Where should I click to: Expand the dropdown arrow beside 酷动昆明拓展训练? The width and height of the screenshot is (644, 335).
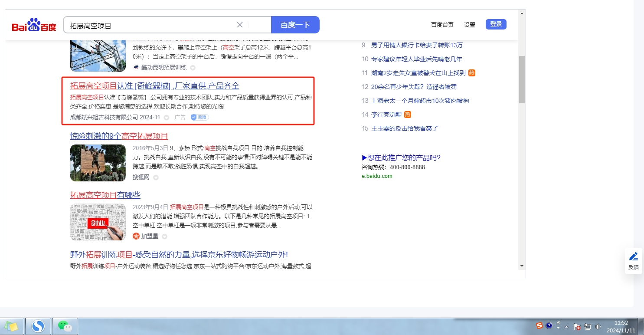pyautogui.click(x=193, y=68)
